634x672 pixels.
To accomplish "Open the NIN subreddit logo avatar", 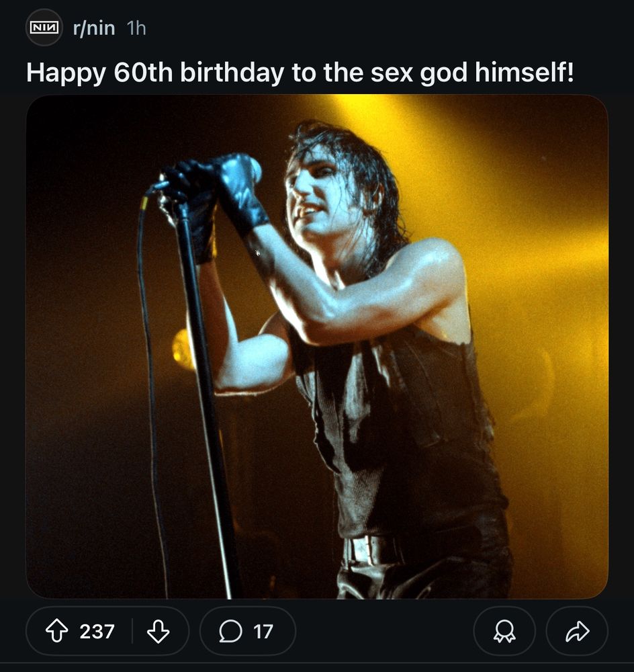I will [44, 28].
